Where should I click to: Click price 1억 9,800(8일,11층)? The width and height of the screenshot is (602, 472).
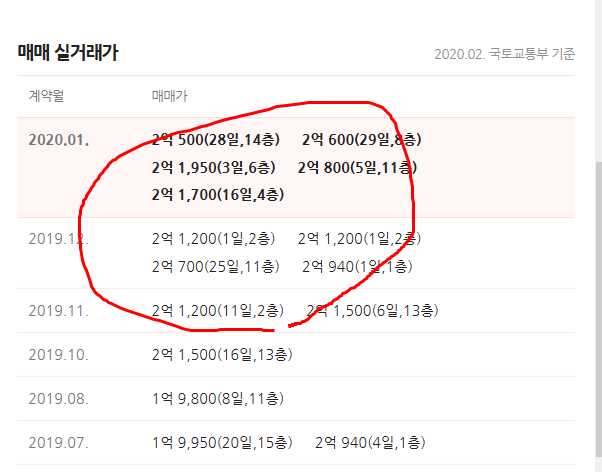coord(218,399)
